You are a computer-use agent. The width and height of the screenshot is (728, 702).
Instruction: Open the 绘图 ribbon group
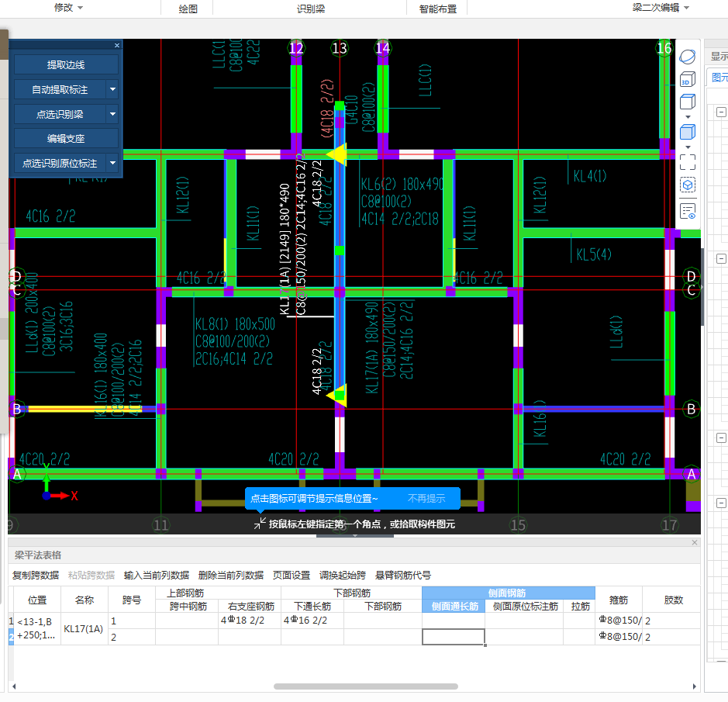[x=188, y=9]
